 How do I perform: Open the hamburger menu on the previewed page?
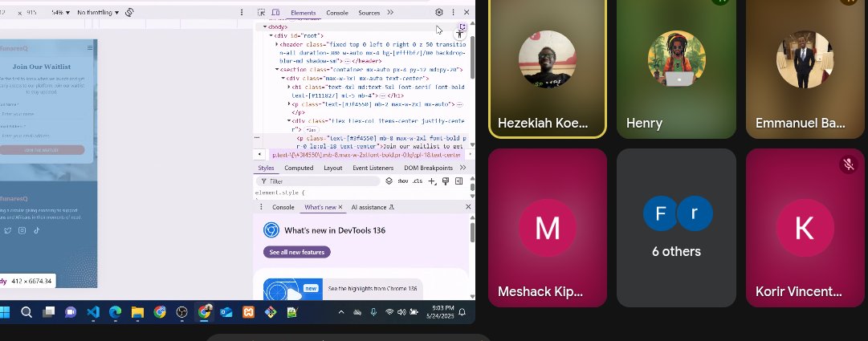point(90,48)
